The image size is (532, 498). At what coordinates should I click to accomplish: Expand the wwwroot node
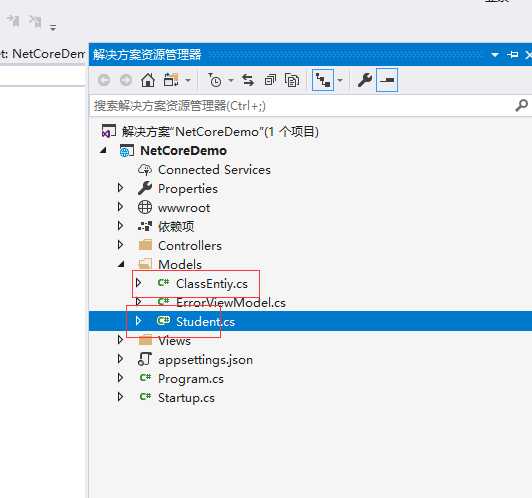(120, 207)
